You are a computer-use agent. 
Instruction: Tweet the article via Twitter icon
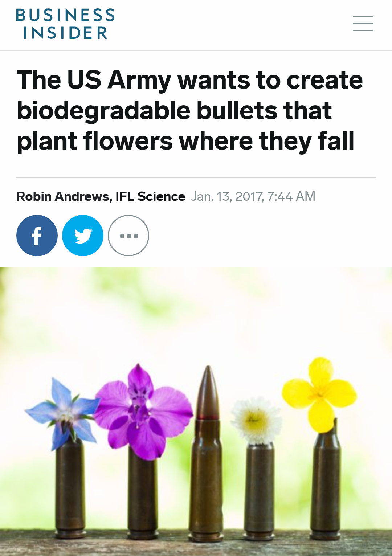coord(83,236)
